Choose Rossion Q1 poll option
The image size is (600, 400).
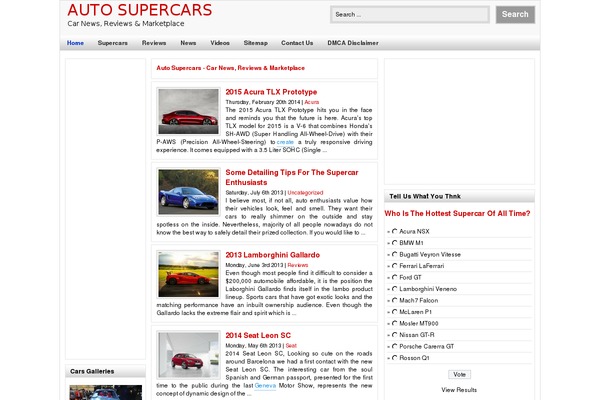point(395,358)
